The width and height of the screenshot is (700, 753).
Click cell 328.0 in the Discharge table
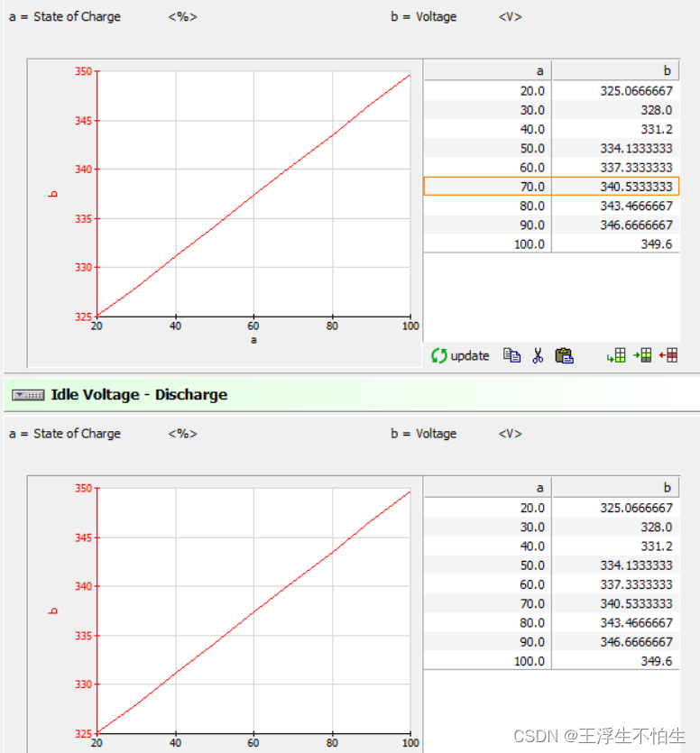click(615, 527)
